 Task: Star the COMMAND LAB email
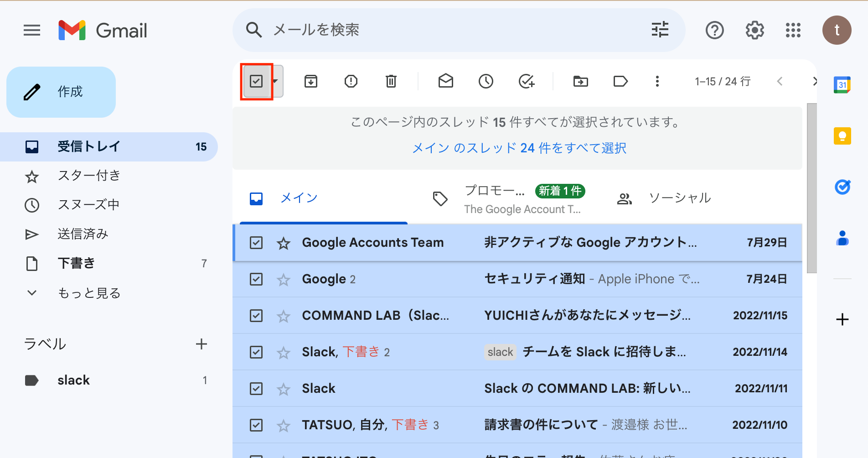click(x=284, y=316)
